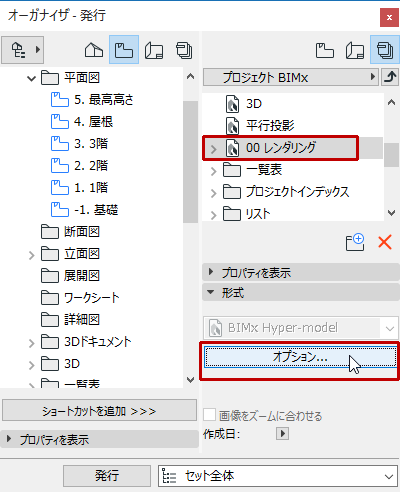
Task: Click ショートカットを追加 >>> button
Action: click(99, 411)
